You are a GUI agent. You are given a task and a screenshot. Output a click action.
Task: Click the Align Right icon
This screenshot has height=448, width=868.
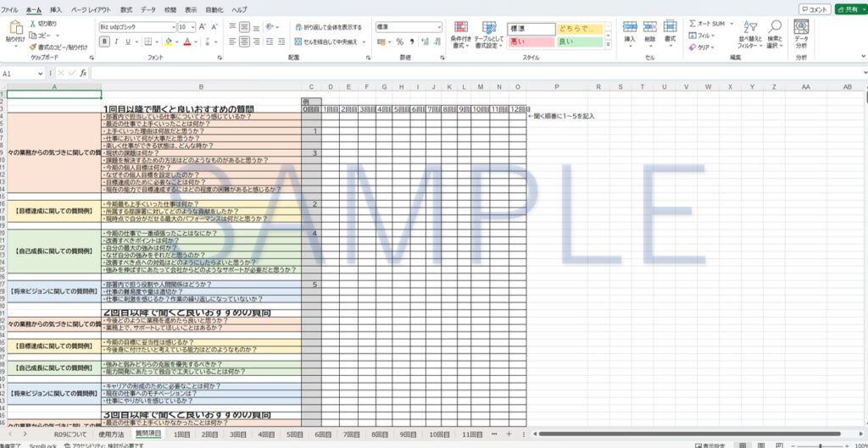point(257,41)
